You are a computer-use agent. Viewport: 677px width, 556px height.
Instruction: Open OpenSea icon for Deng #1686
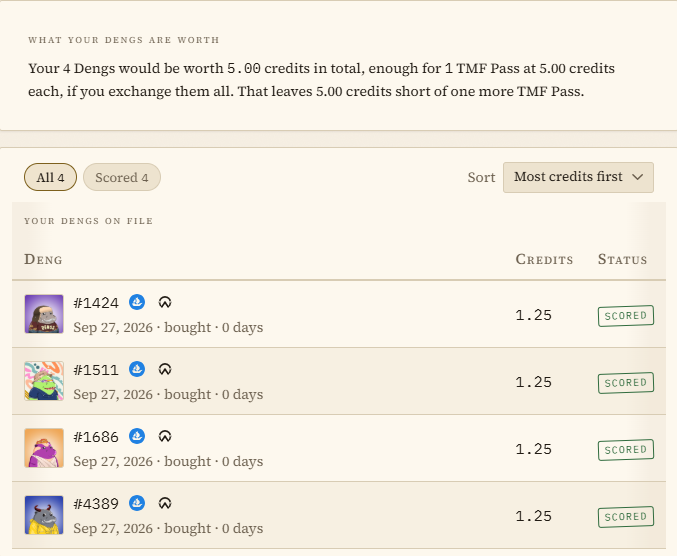point(137,436)
